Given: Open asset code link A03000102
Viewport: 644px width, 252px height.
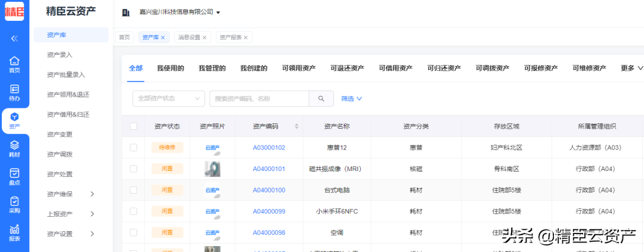Looking at the screenshot, I should click(x=269, y=147).
